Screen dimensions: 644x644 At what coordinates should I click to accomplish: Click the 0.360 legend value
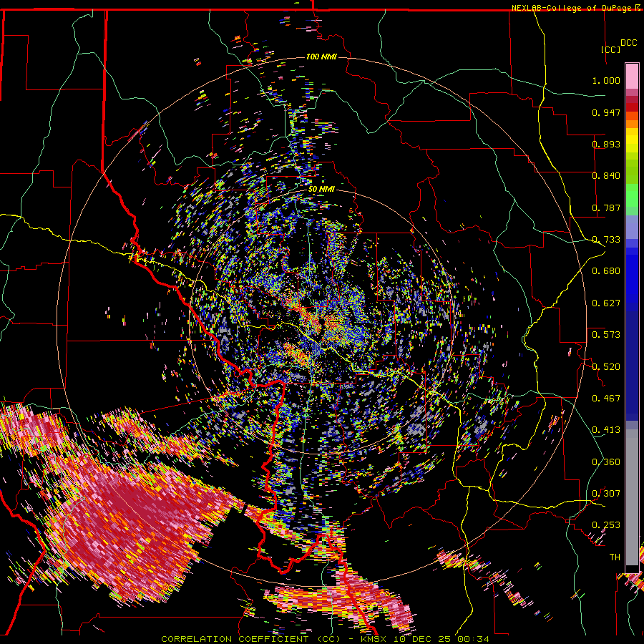(606, 462)
